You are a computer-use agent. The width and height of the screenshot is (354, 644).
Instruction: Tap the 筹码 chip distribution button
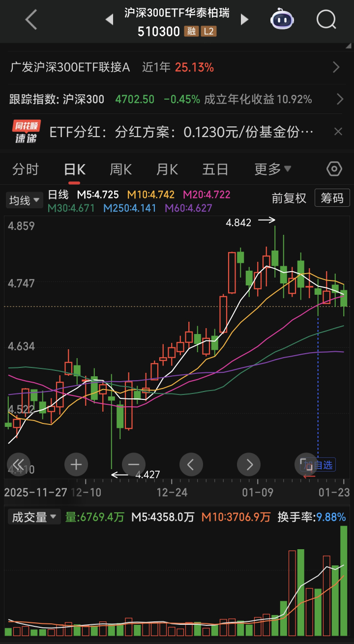332,198
